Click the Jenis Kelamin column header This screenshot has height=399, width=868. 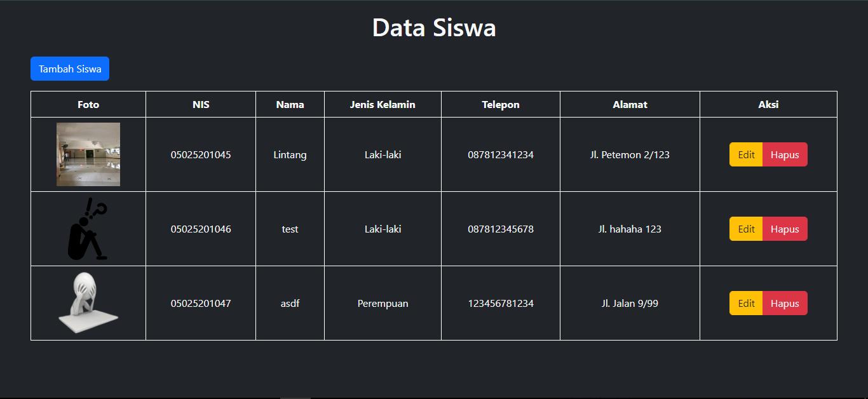coord(382,104)
